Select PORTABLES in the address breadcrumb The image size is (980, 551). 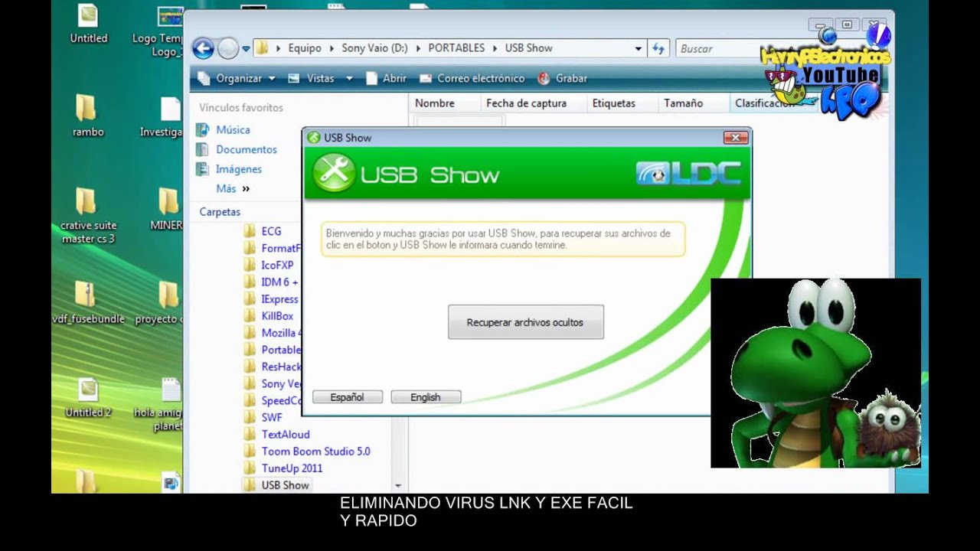(x=456, y=48)
